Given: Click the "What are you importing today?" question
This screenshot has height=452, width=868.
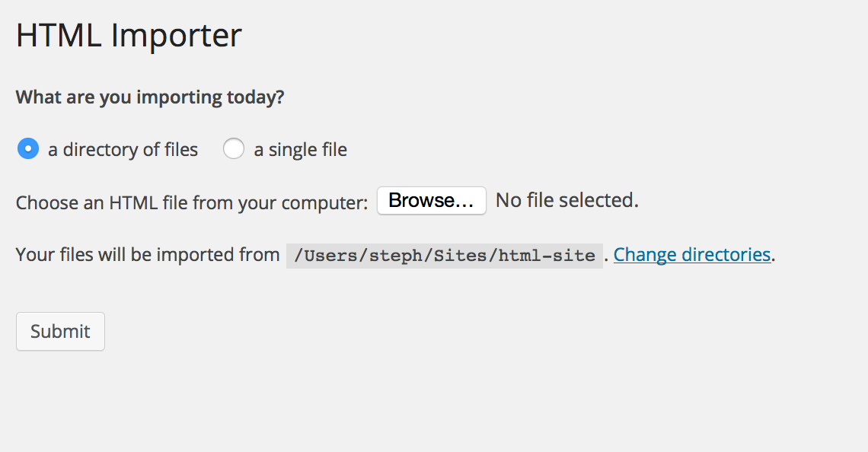Looking at the screenshot, I should 149,97.
